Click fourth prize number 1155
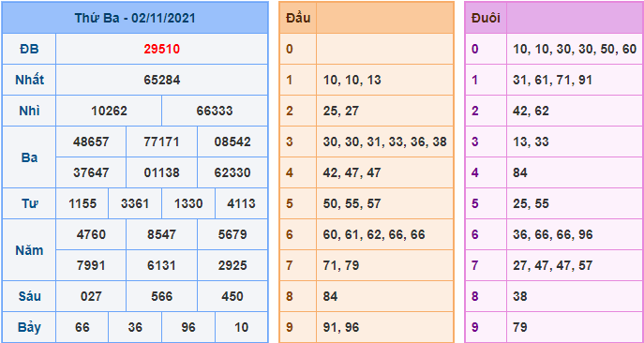The image size is (644, 343). pos(82,203)
